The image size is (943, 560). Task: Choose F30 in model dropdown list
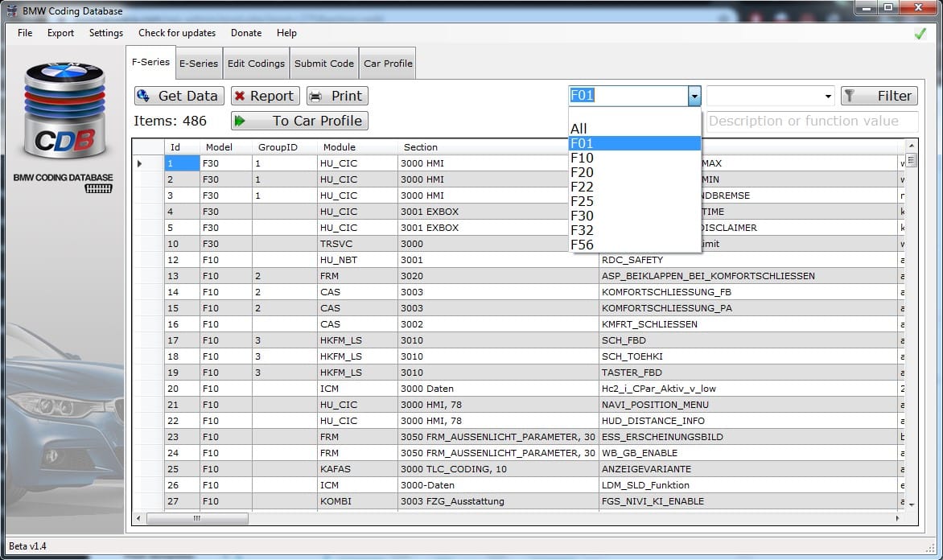635,216
